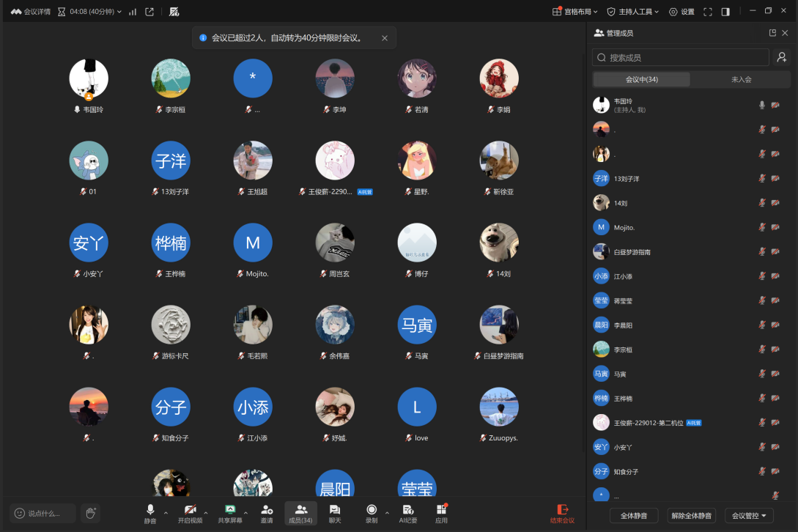The image size is (798, 532).
Task: Click the raise hand icon
Action: click(x=91, y=513)
